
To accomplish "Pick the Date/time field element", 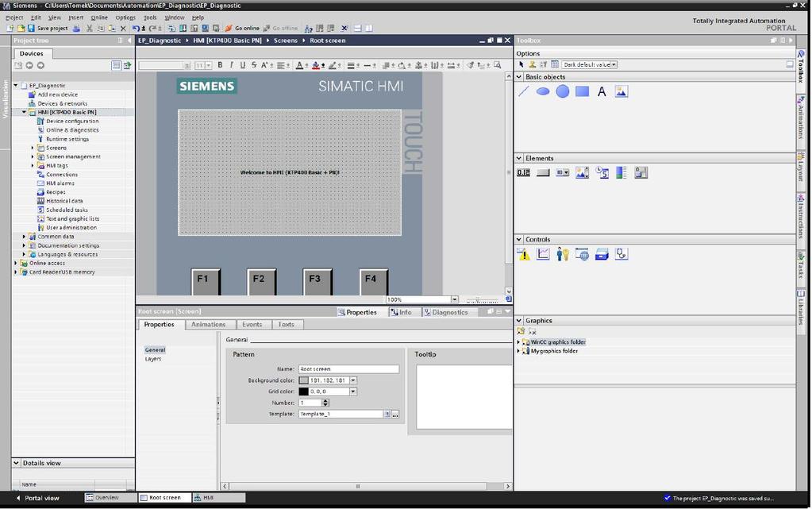I will (x=602, y=172).
